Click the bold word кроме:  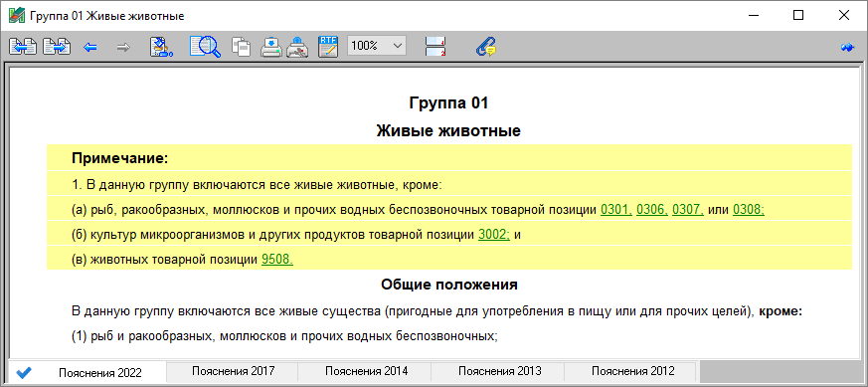[x=780, y=311]
